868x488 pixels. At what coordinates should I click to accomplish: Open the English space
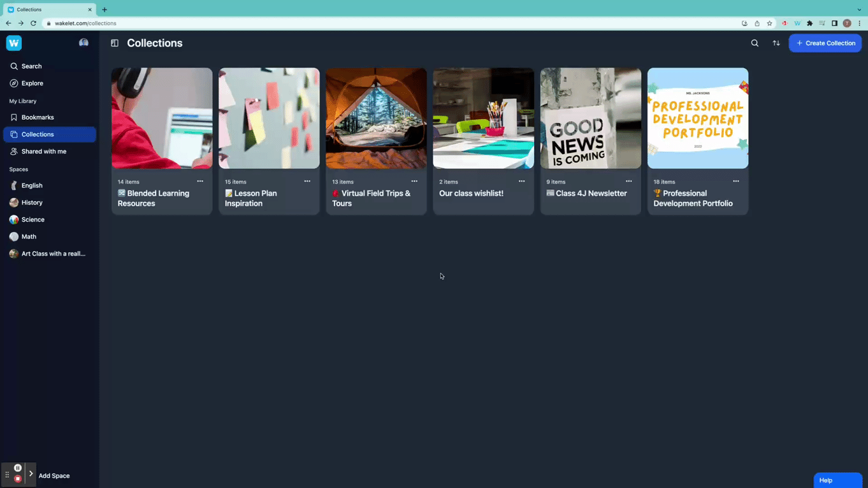(x=31, y=185)
